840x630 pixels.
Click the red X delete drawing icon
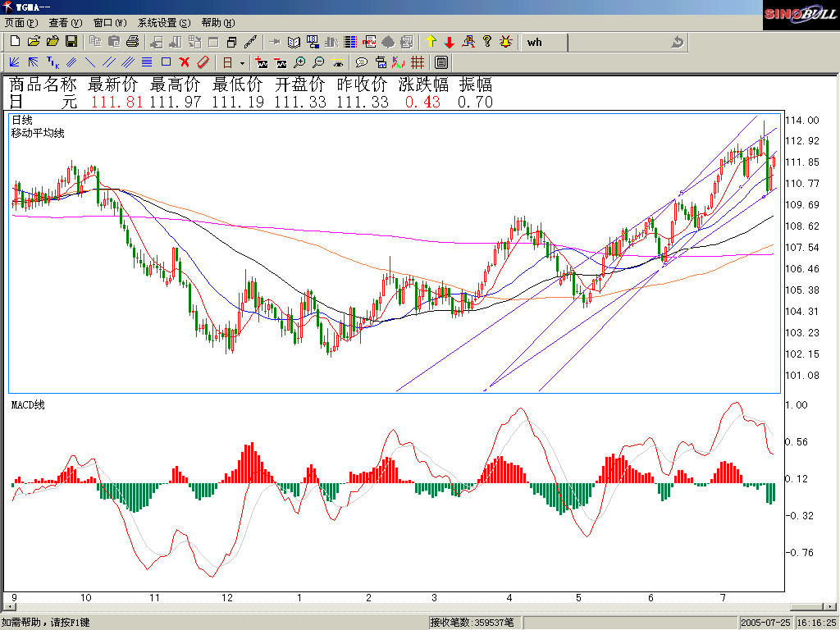click(185, 62)
